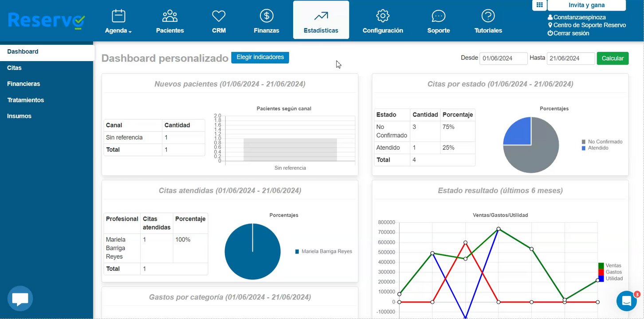Open the Finanzas dollar icon

pyautogui.click(x=267, y=16)
